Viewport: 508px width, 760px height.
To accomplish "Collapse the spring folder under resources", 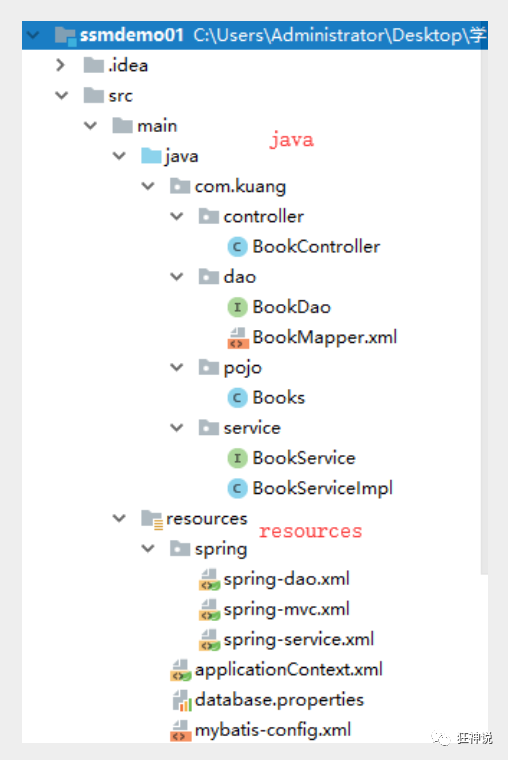I will [x=148, y=549].
